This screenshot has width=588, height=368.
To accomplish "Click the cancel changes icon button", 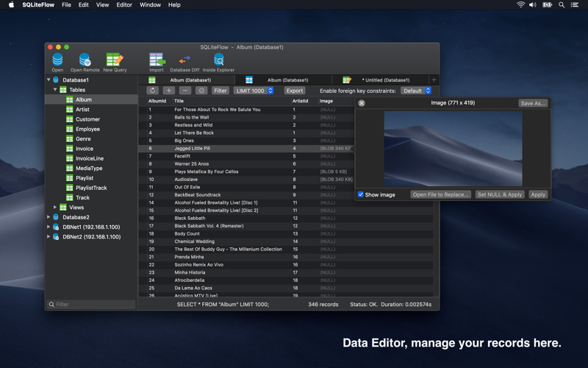I will [201, 91].
